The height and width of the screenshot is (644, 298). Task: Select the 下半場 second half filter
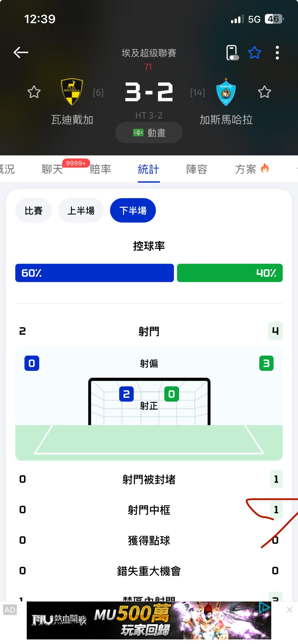133,211
